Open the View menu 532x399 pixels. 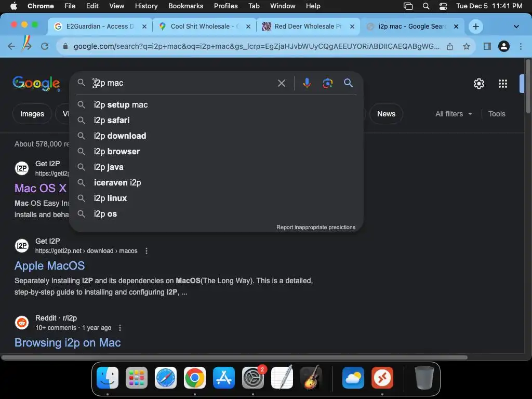click(x=116, y=6)
